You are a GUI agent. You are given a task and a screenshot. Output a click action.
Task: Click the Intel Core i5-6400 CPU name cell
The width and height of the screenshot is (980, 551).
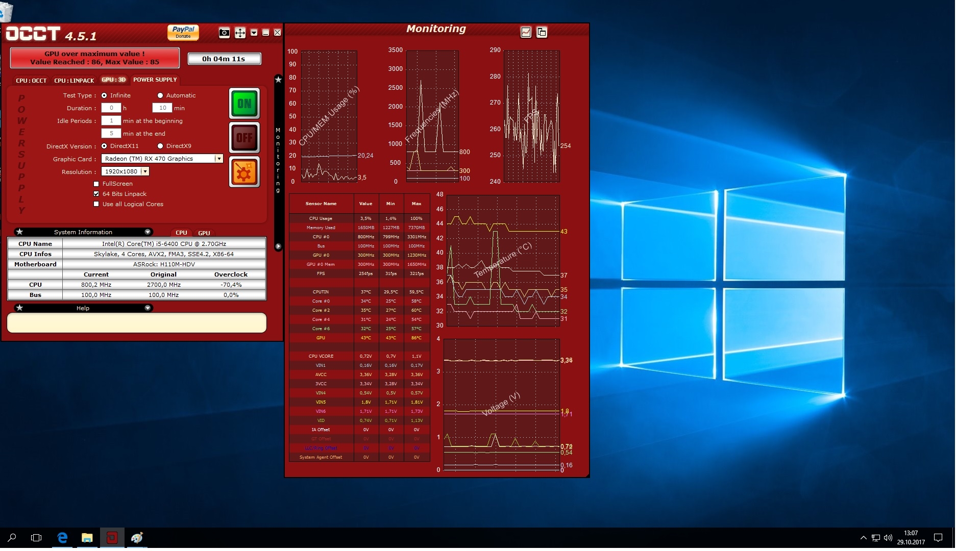point(164,244)
